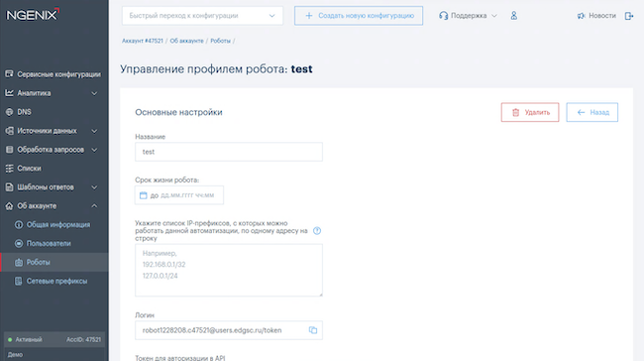Open the Списки menu item
This screenshot has height=361, width=644.
click(54, 169)
